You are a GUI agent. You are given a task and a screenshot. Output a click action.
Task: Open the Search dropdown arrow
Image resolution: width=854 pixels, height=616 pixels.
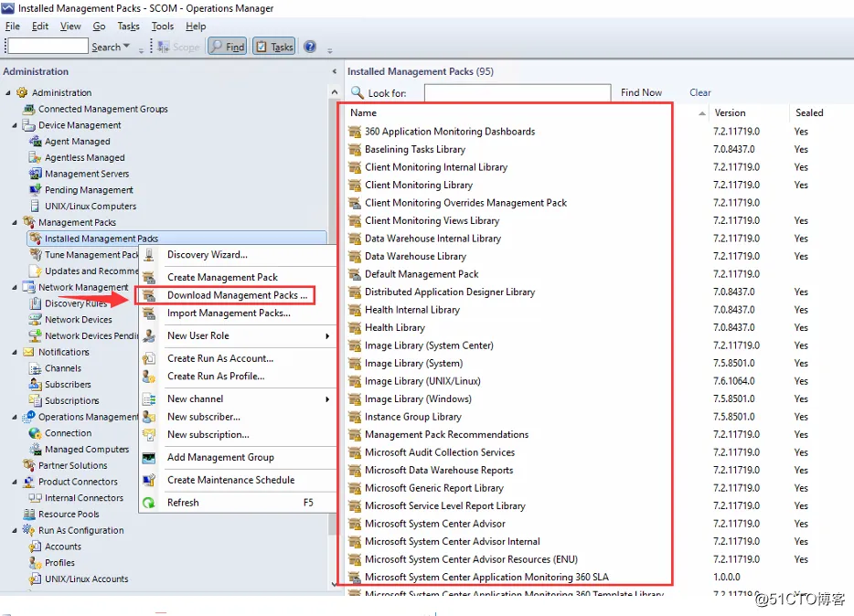pos(127,47)
